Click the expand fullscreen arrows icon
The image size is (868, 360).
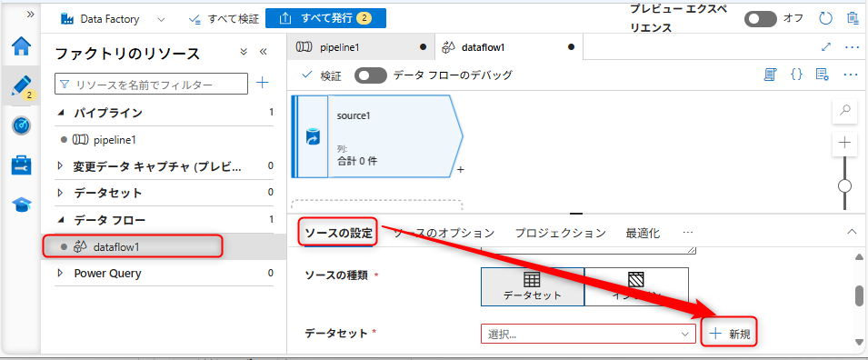click(826, 47)
